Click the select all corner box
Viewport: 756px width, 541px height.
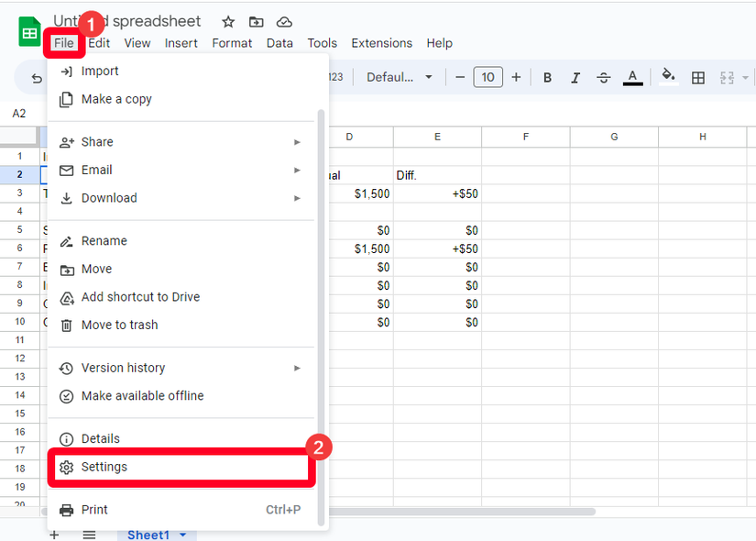click(x=19, y=137)
